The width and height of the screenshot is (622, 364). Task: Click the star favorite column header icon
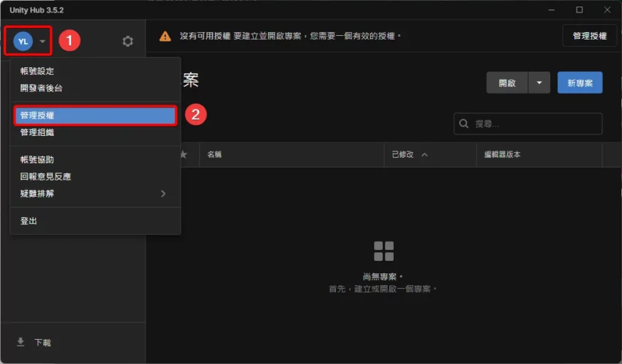click(183, 155)
